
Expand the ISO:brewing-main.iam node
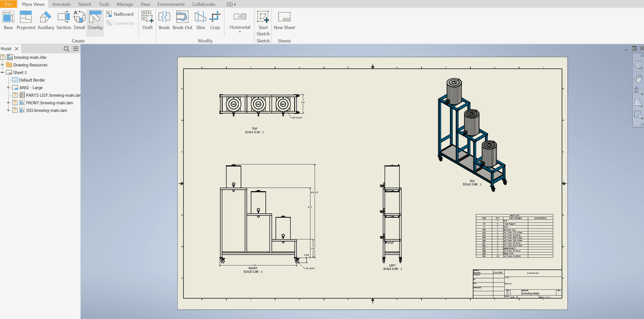(9, 110)
